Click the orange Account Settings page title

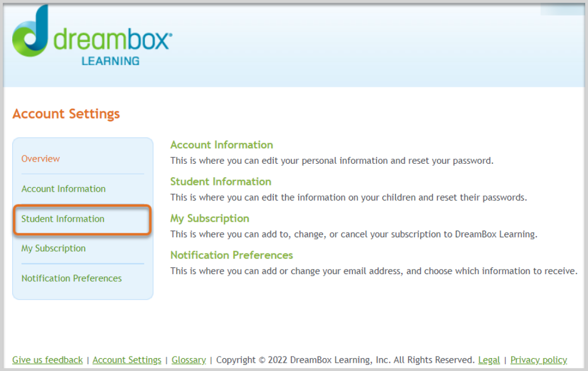[66, 114]
